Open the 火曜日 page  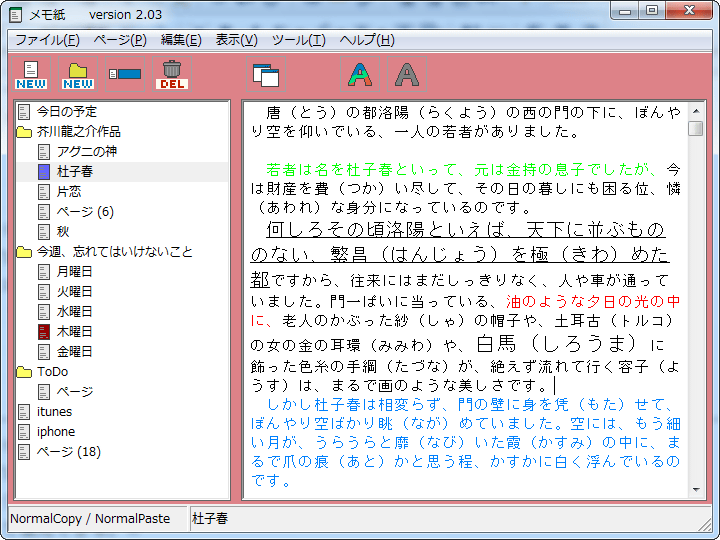(x=74, y=292)
